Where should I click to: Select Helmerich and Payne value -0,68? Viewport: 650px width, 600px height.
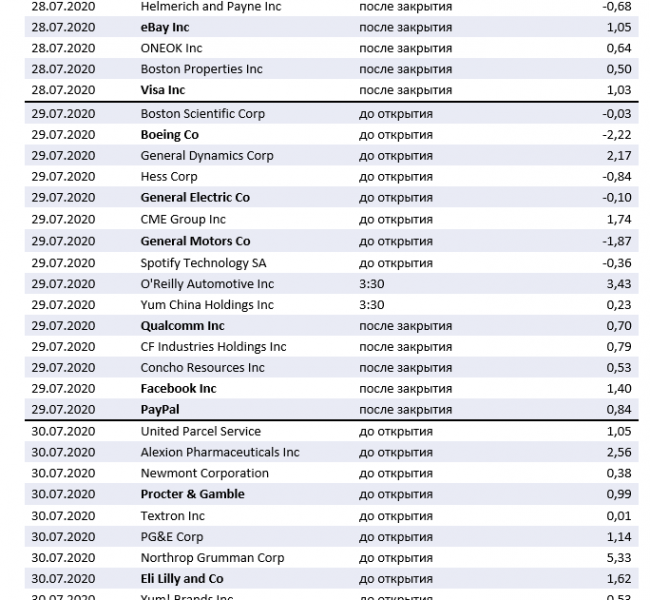click(x=617, y=6)
